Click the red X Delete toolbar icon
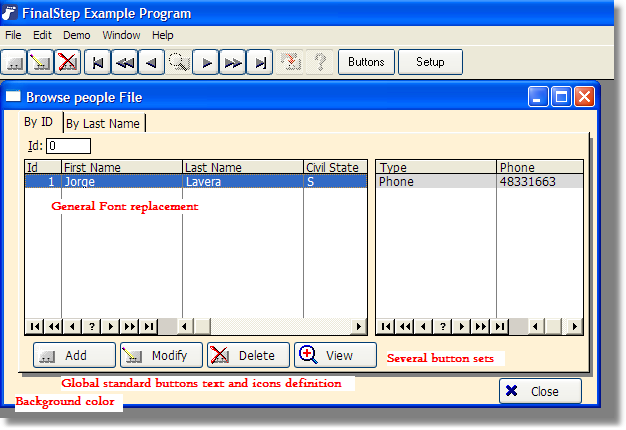The width and height of the screenshot is (626, 430). click(x=67, y=62)
